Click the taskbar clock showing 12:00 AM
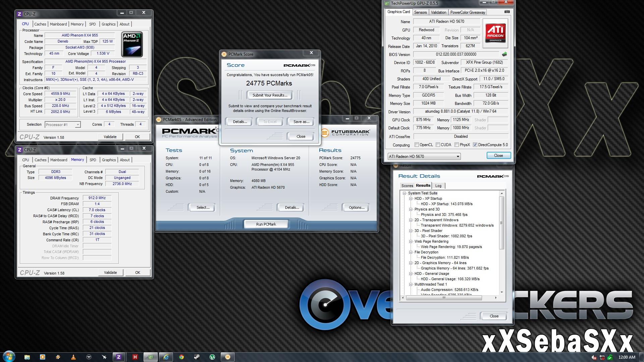644x362 pixels. 627,357
